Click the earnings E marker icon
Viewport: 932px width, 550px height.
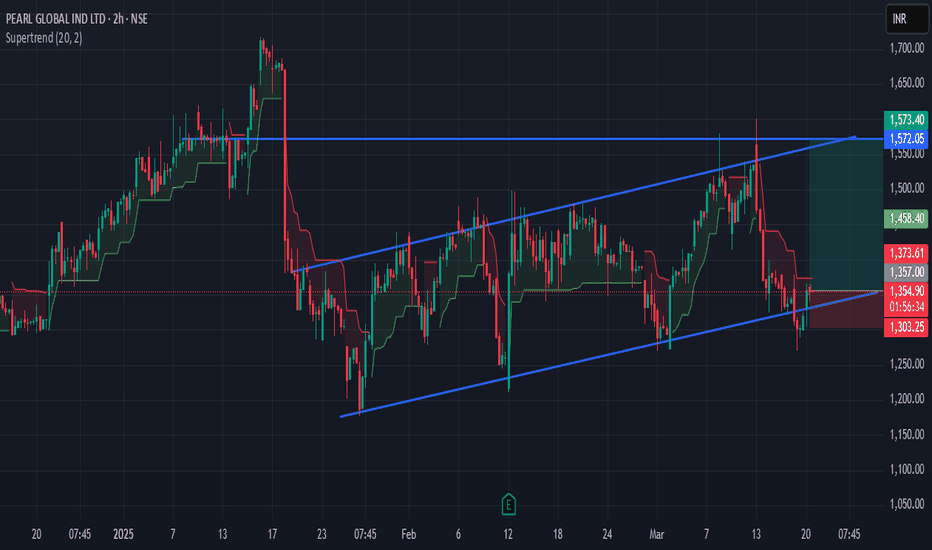pos(508,504)
